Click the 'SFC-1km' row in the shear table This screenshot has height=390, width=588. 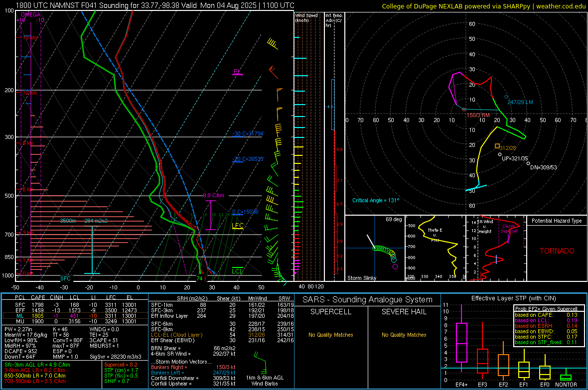(x=222, y=305)
